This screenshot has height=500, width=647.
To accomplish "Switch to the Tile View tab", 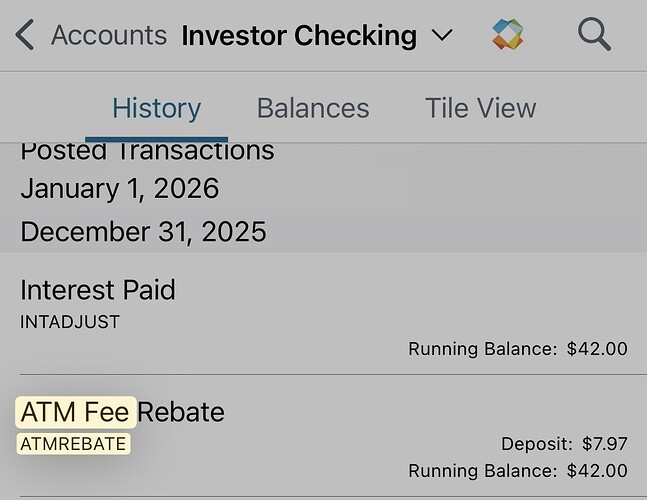I will coord(480,108).
